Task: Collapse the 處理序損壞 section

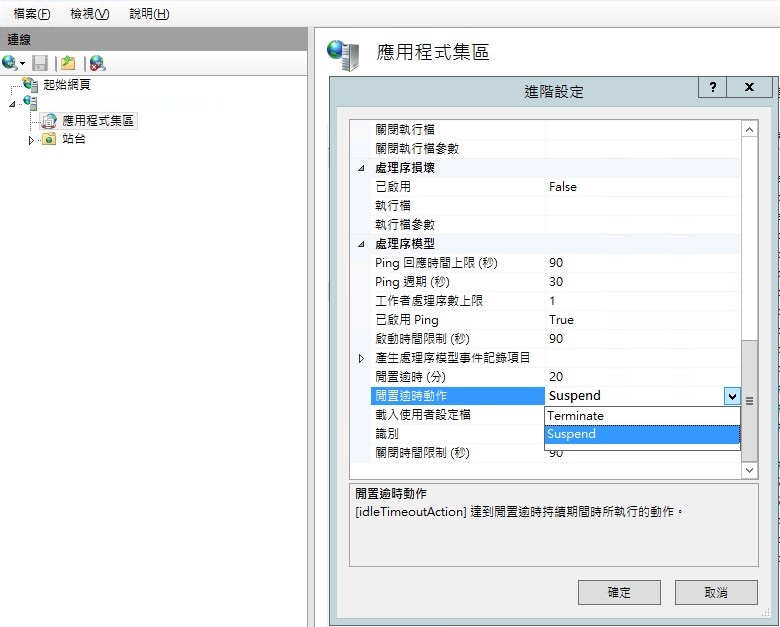Action: click(x=361, y=168)
